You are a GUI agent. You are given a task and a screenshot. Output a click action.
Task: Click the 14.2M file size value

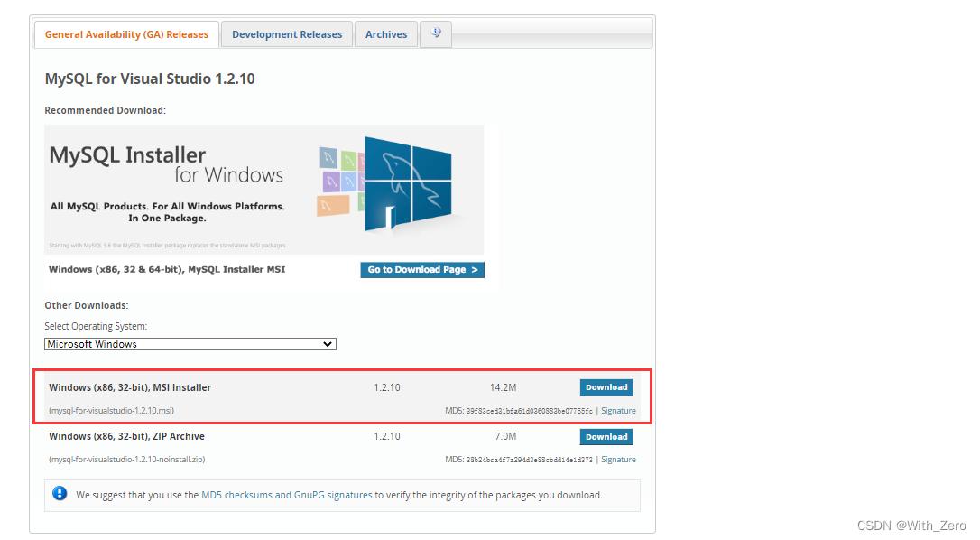coord(504,388)
